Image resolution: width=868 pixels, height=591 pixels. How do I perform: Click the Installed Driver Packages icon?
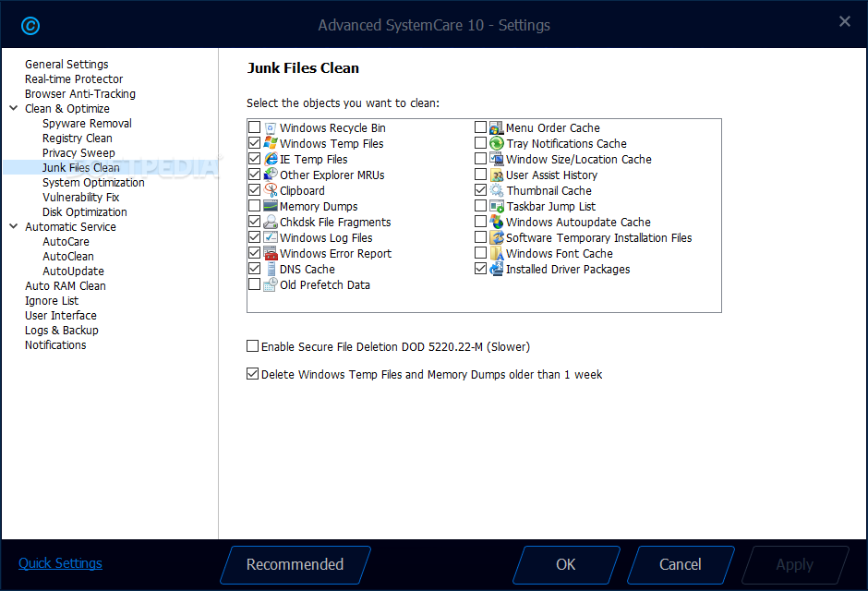[497, 269]
